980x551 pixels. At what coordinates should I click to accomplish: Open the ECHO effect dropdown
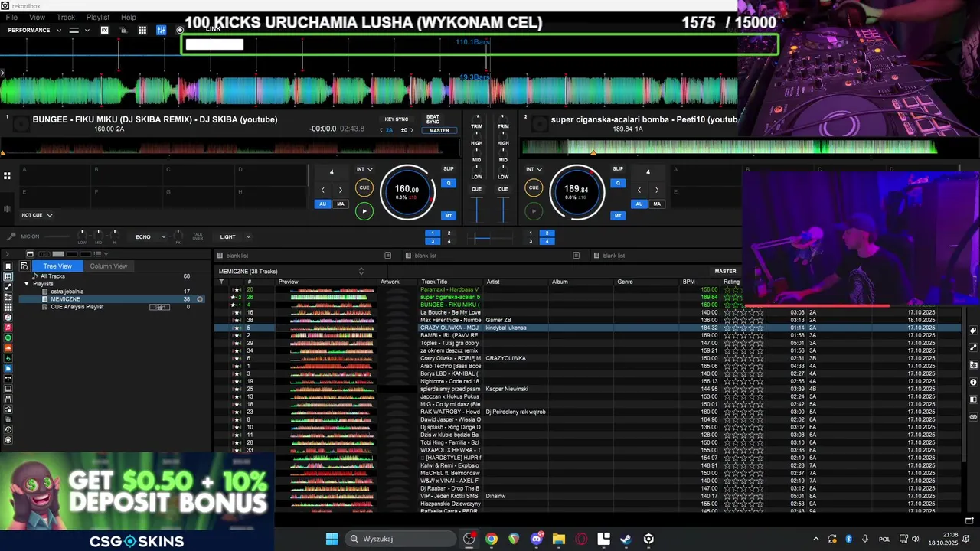coord(151,236)
